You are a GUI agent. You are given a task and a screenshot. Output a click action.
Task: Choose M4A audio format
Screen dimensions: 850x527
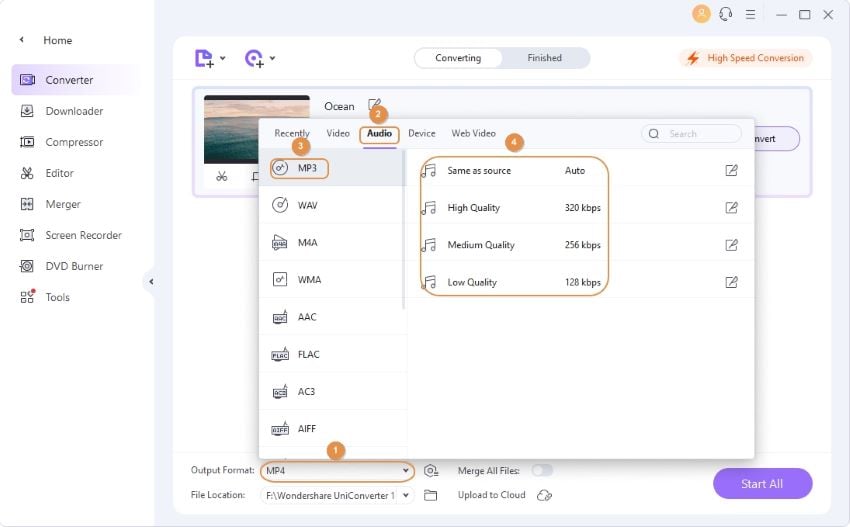click(x=332, y=242)
